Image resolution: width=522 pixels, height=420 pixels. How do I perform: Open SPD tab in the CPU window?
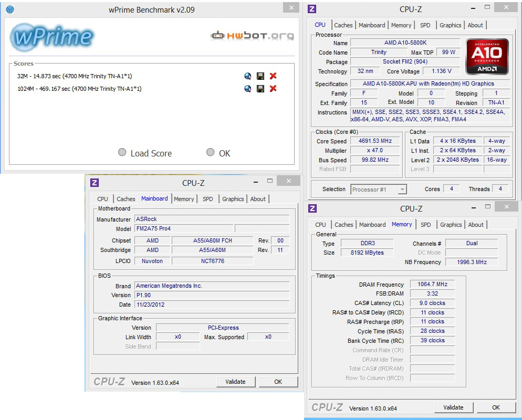(x=425, y=25)
